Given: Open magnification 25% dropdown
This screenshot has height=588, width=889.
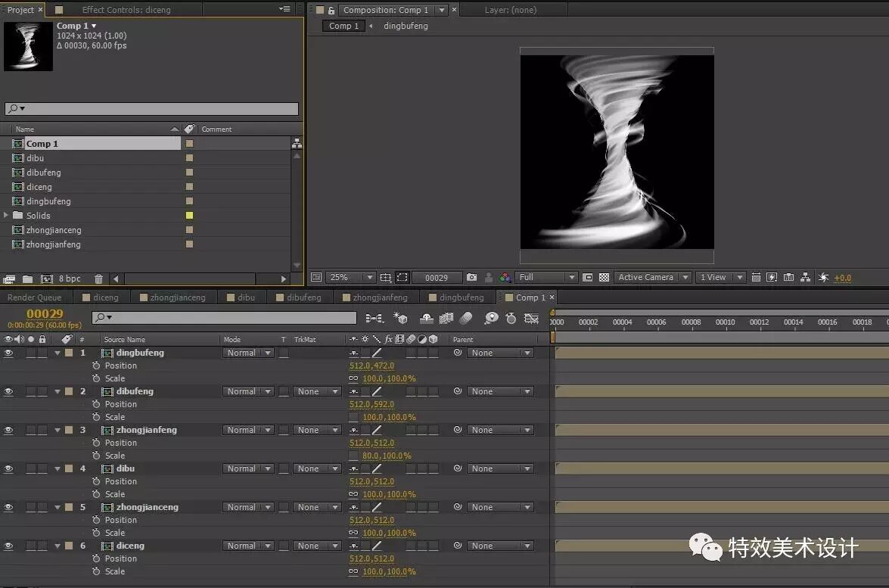Looking at the screenshot, I should coord(351,277).
